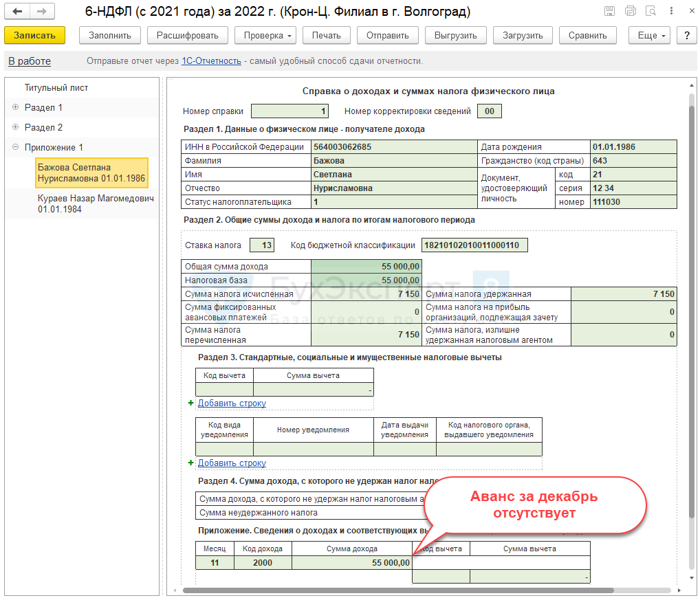Click the save diskette icon in title bar
700x598 pixels.
pos(609,11)
